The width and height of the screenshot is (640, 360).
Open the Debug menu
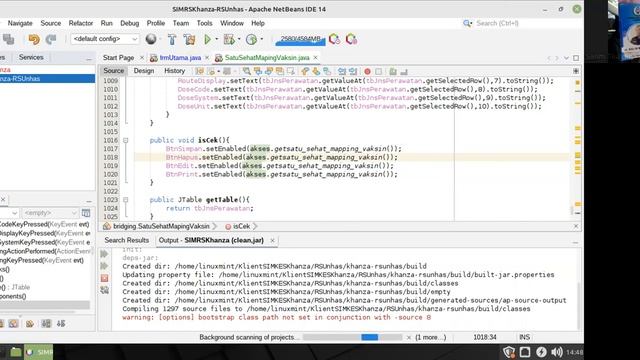click(x=130, y=23)
